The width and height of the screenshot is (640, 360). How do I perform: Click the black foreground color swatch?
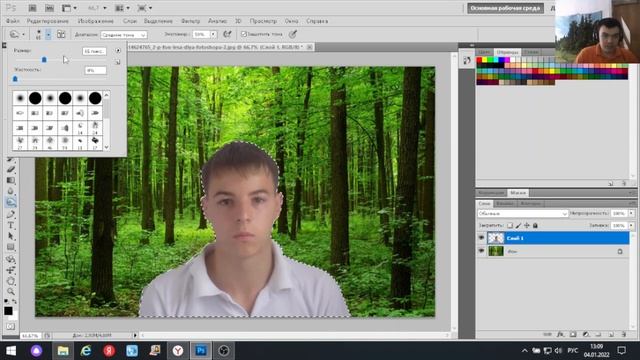[x=8, y=311]
